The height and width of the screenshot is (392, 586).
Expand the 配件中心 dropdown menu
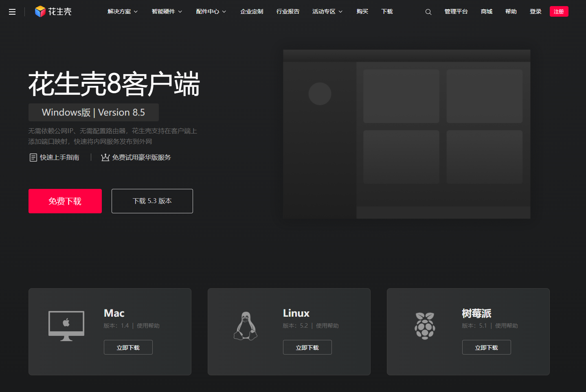[x=211, y=11]
